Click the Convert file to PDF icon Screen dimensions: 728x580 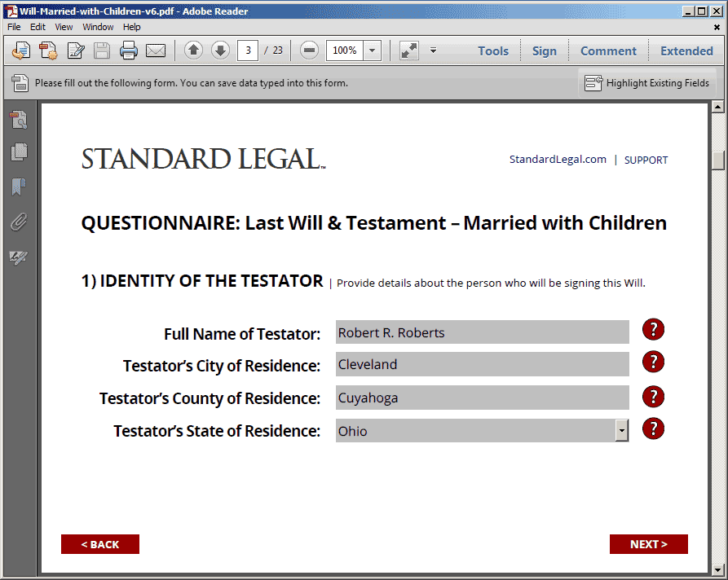48,51
